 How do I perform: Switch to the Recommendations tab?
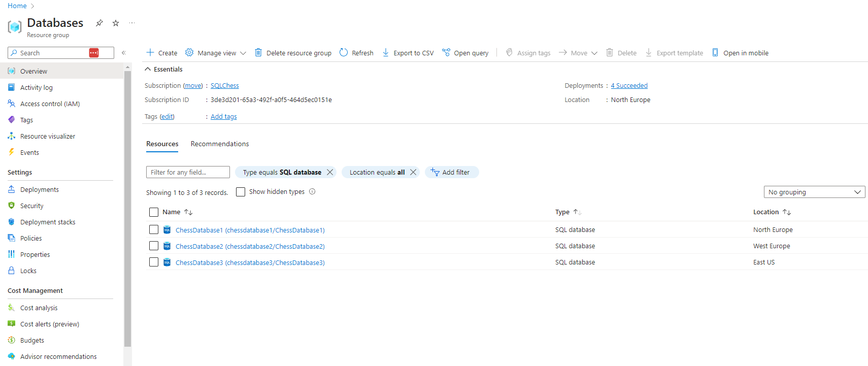pyautogui.click(x=220, y=144)
